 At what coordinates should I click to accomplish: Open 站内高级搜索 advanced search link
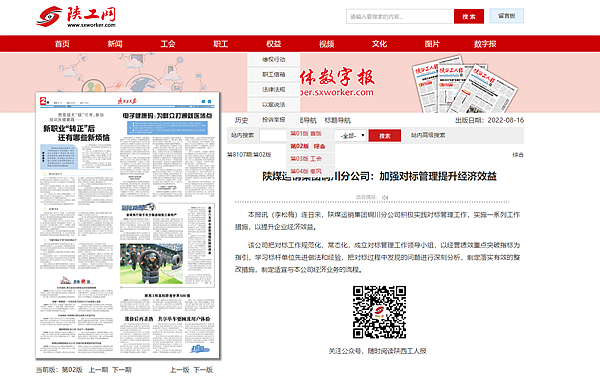click(x=428, y=135)
